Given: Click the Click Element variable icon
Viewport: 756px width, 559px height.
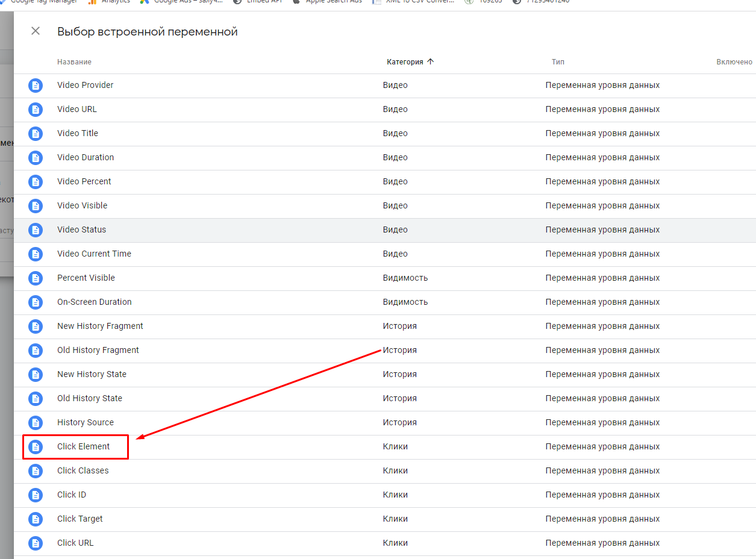Looking at the screenshot, I should coord(36,447).
